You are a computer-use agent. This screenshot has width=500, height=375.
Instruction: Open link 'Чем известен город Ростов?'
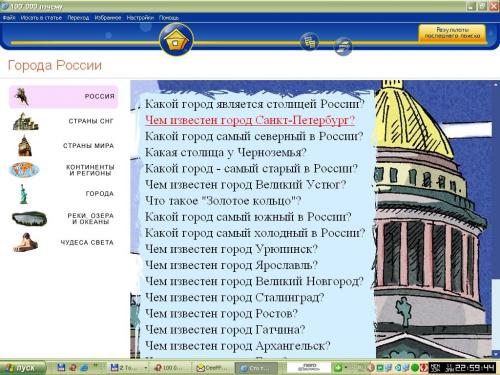coord(221,313)
